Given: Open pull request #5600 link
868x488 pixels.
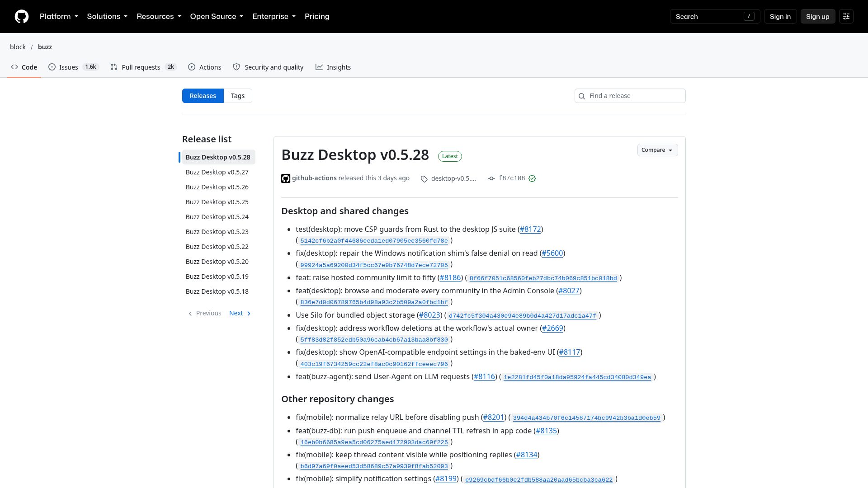Looking at the screenshot, I should [x=552, y=253].
